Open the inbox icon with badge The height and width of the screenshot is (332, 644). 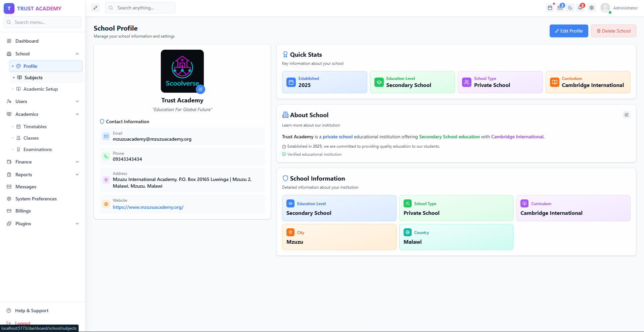click(560, 8)
